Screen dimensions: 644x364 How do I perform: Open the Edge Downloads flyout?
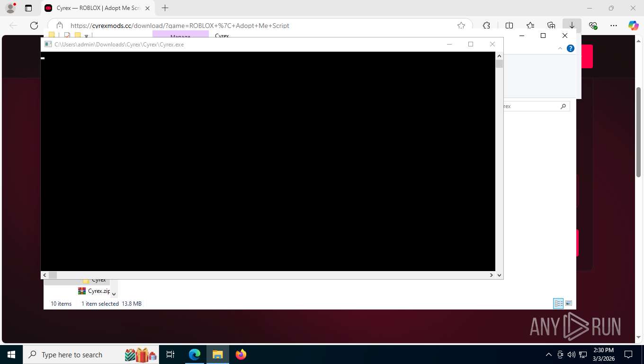pyautogui.click(x=572, y=26)
